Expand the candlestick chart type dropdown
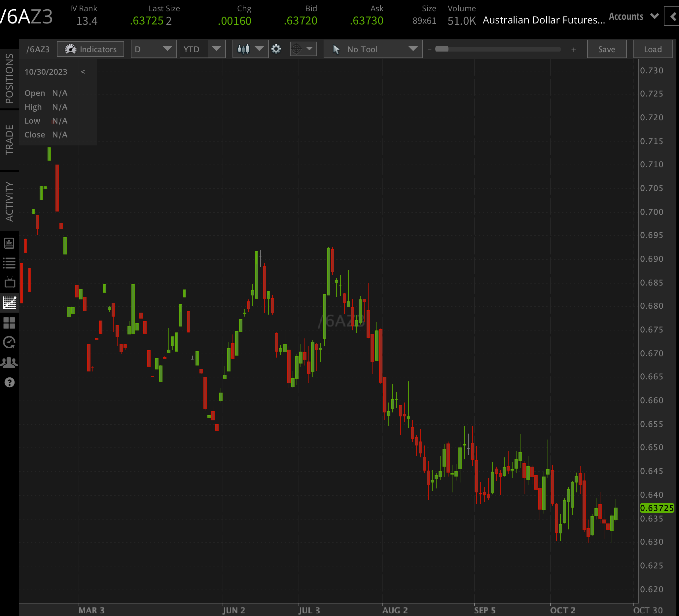The height and width of the screenshot is (616, 679). point(250,49)
